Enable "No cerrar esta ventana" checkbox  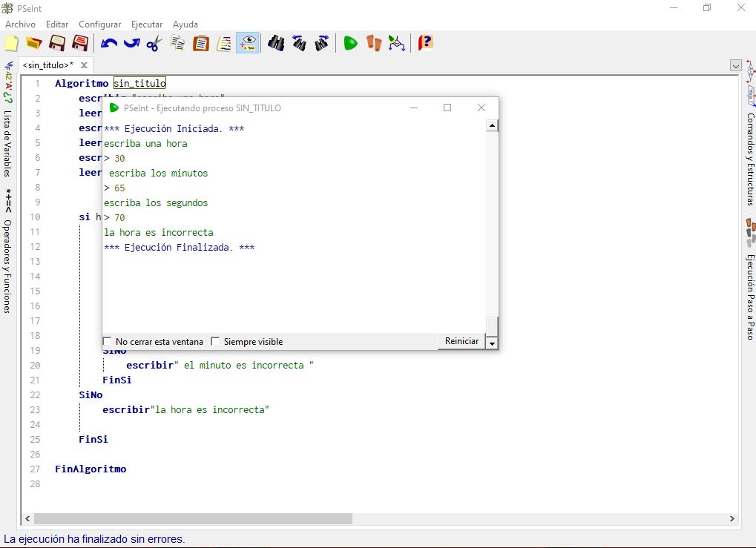tap(108, 342)
